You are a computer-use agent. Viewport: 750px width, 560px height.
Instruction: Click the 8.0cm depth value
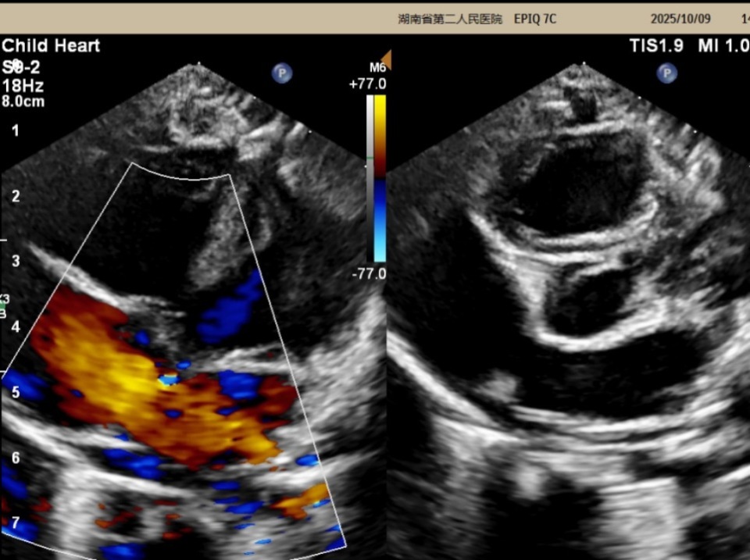23,102
